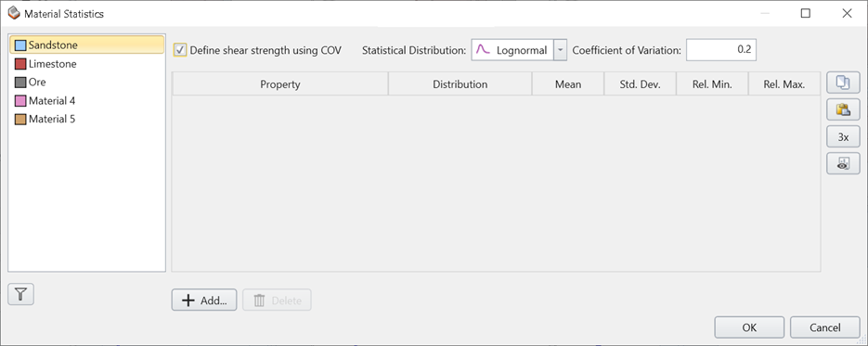
Task: Click the Rel. Min. column header
Action: click(x=712, y=84)
